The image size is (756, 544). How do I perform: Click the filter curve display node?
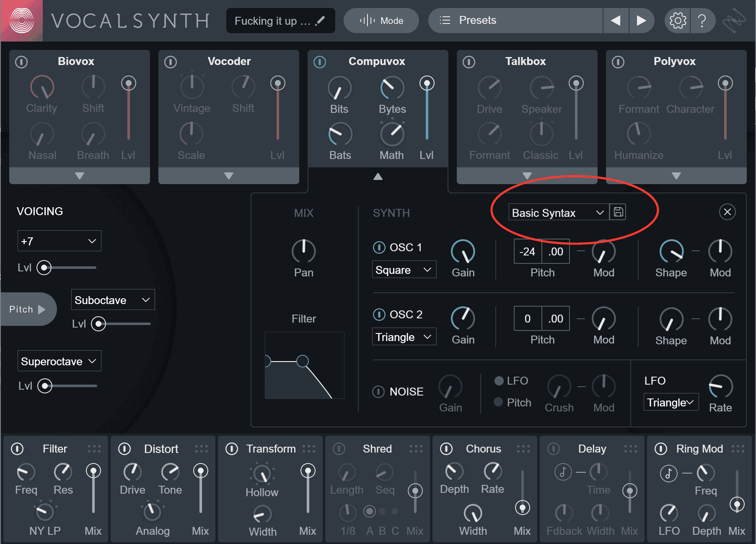click(x=303, y=361)
